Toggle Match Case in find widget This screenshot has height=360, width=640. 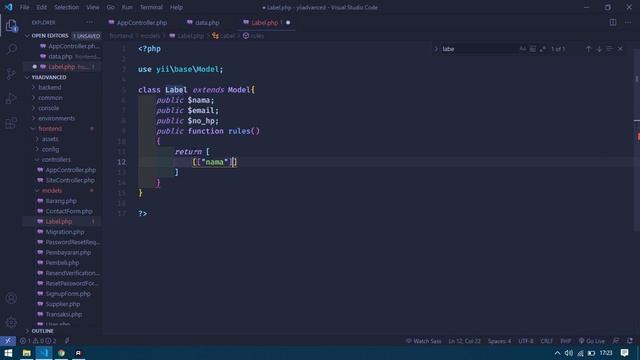[523, 49]
